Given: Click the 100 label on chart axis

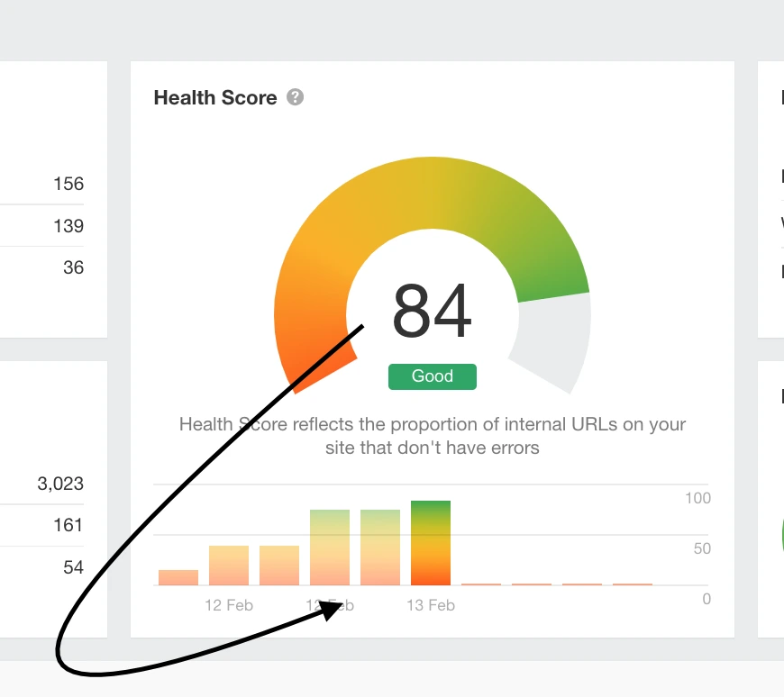Looking at the screenshot, I should pos(697,498).
